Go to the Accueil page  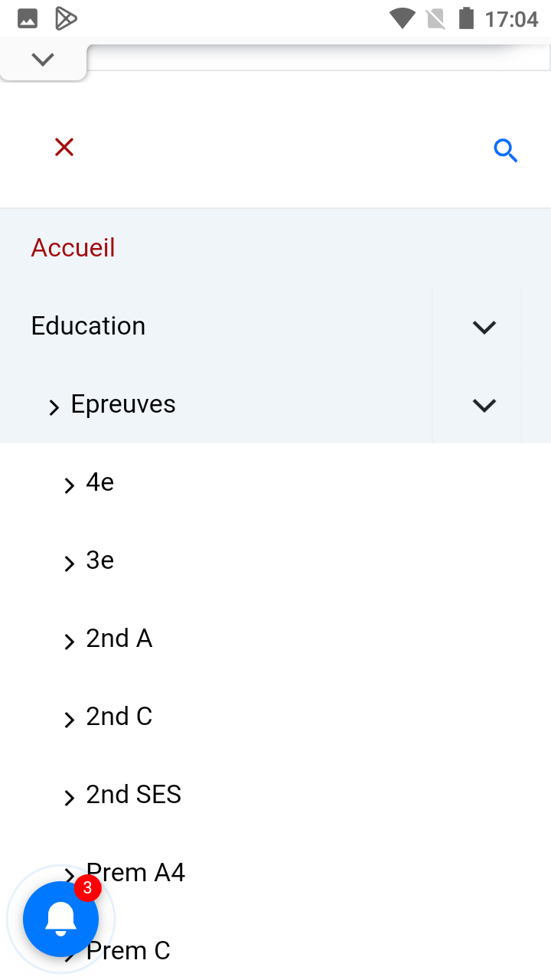pos(73,248)
